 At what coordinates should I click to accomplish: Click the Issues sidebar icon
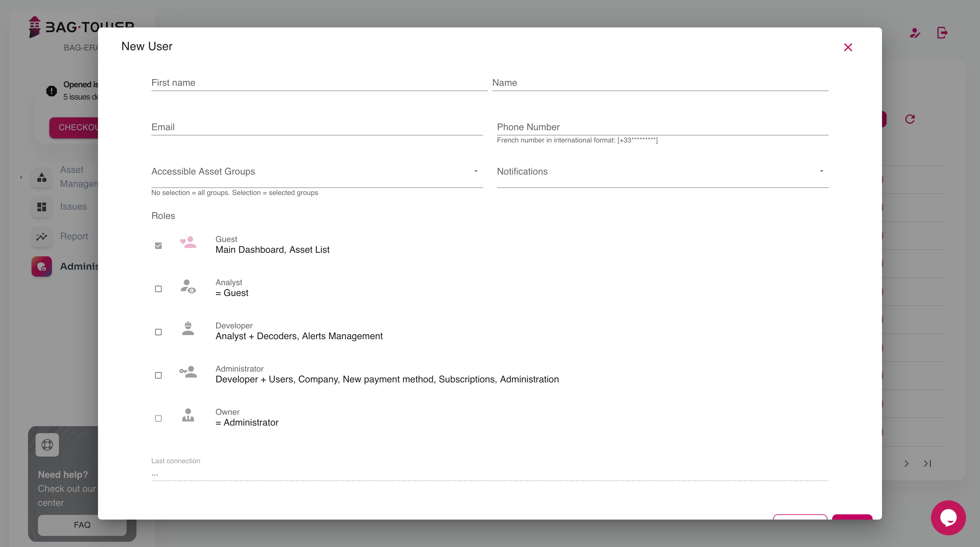42,207
